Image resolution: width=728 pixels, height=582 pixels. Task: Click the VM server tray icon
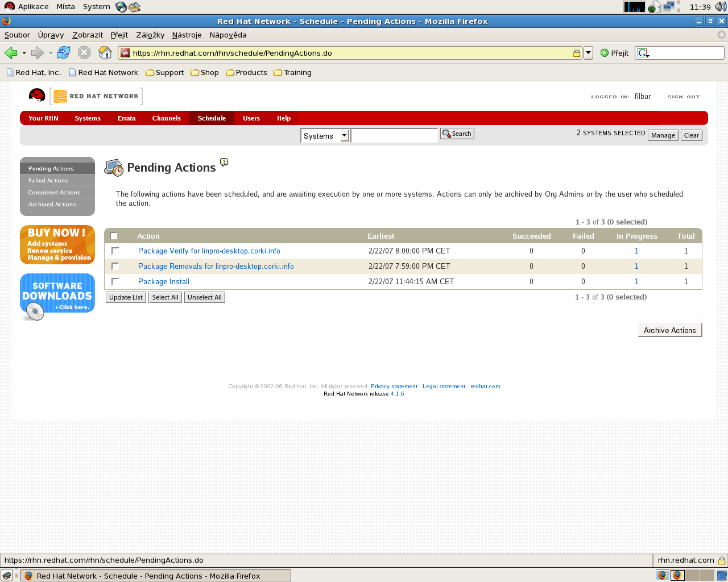pyautogui.click(x=655, y=7)
